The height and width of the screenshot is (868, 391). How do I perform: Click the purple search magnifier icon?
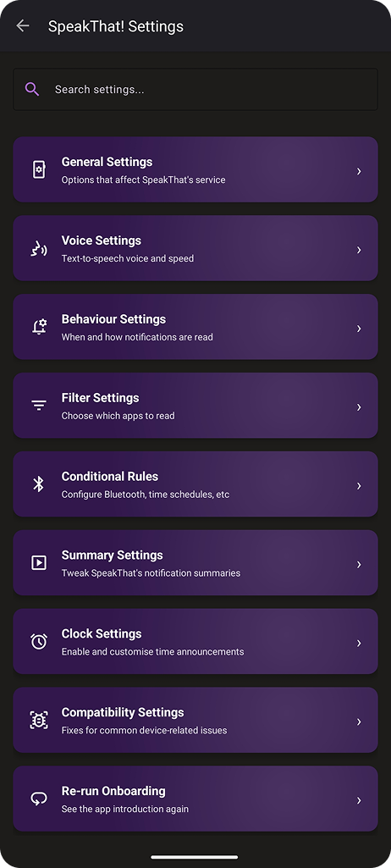32,89
